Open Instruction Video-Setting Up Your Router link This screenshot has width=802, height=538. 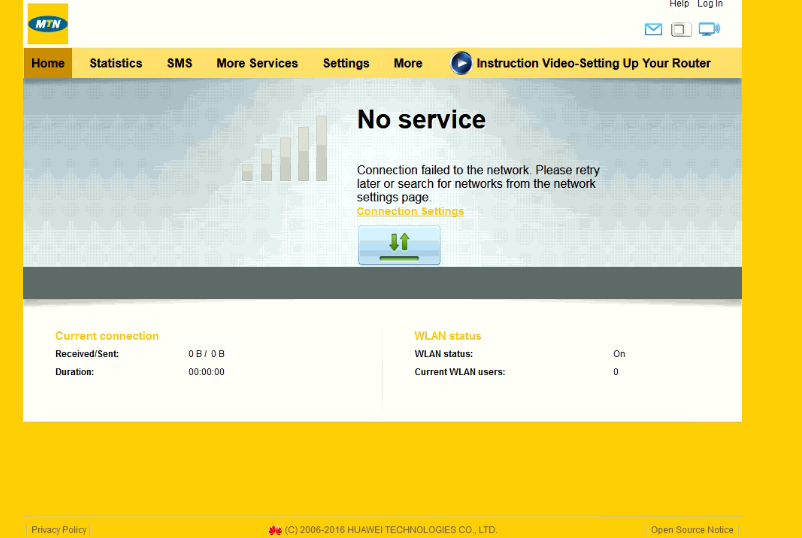pos(593,63)
